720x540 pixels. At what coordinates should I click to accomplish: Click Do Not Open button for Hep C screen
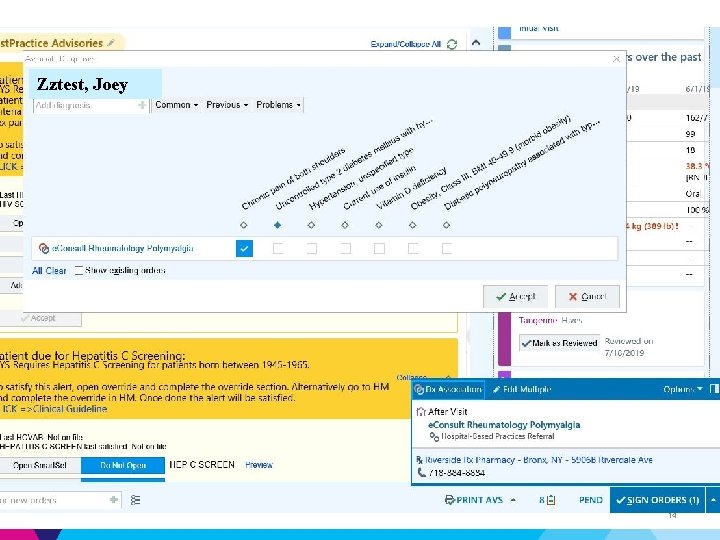pos(123,465)
